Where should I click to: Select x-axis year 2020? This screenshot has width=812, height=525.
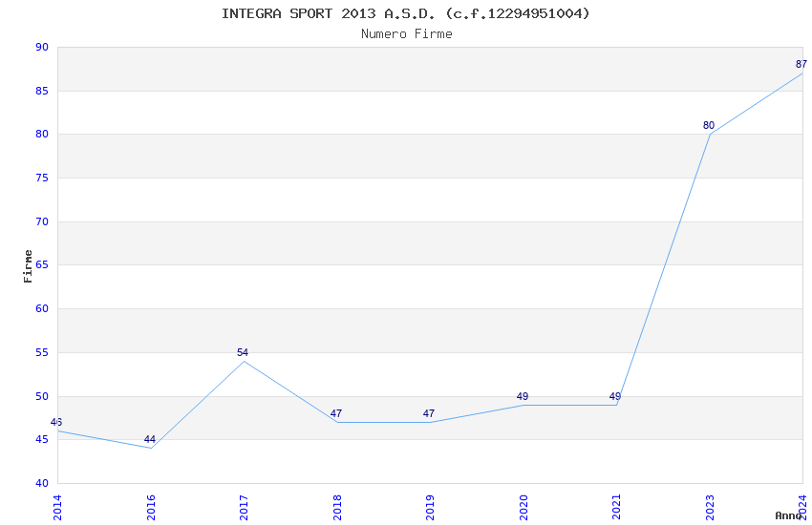click(524, 508)
